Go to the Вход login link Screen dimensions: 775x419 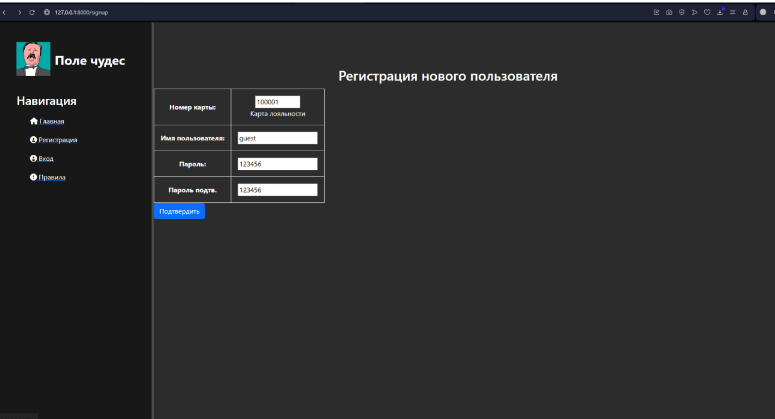[47, 158]
